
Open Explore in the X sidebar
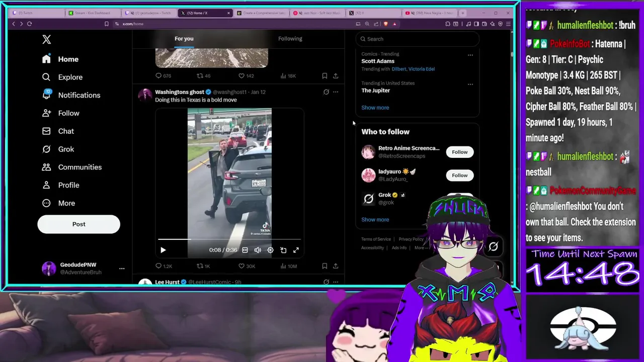(62, 77)
